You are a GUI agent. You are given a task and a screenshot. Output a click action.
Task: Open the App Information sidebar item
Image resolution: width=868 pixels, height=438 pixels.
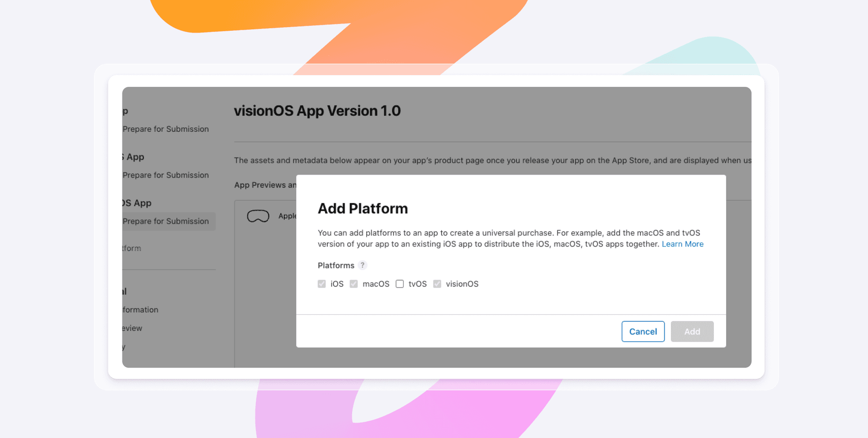140,310
